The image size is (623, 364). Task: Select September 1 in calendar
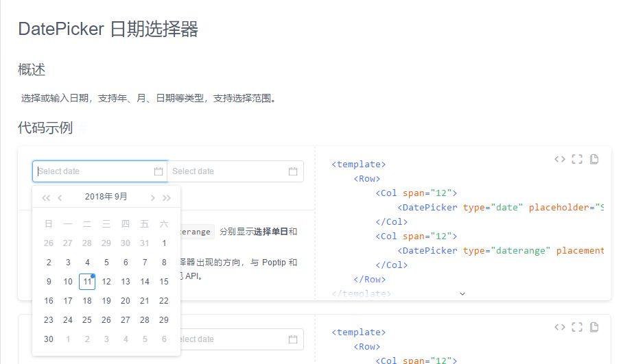[x=164, y=243]
